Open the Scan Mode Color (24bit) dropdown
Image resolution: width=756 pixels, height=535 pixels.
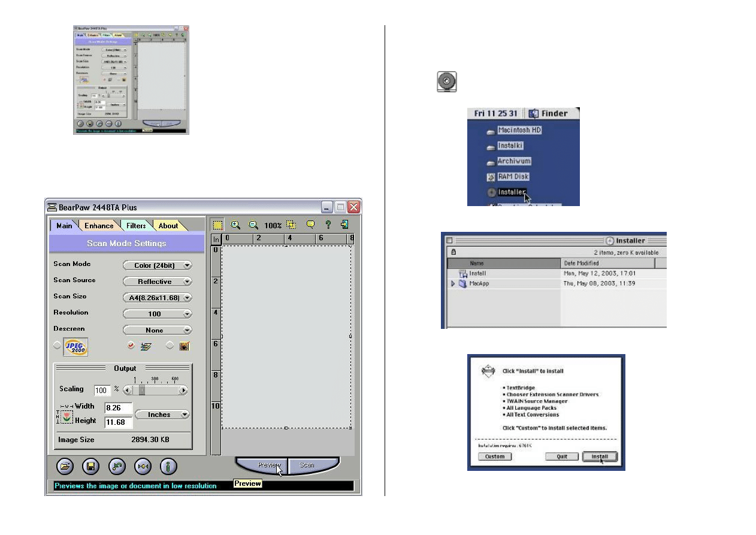pos(158,265)
